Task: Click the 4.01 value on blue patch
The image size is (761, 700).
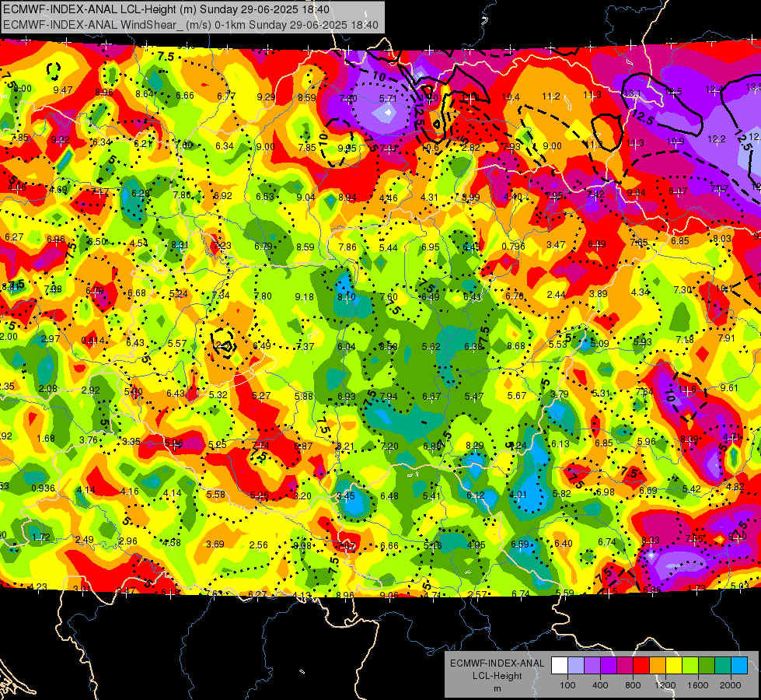Action: (518, 495)
